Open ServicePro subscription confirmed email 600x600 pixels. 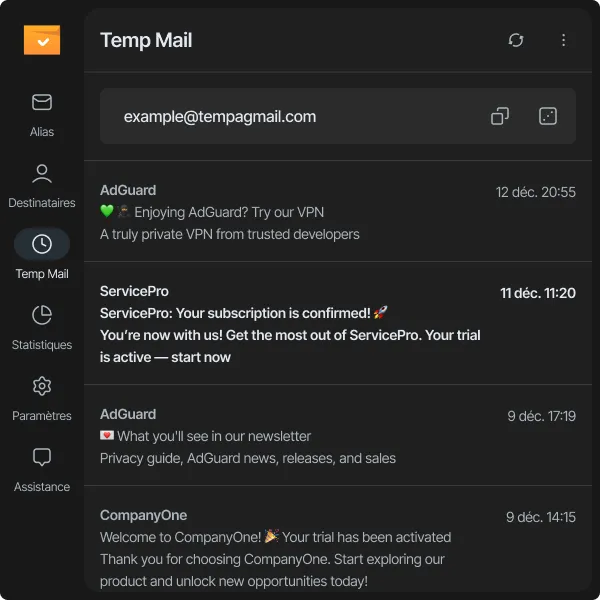[300, 324]
